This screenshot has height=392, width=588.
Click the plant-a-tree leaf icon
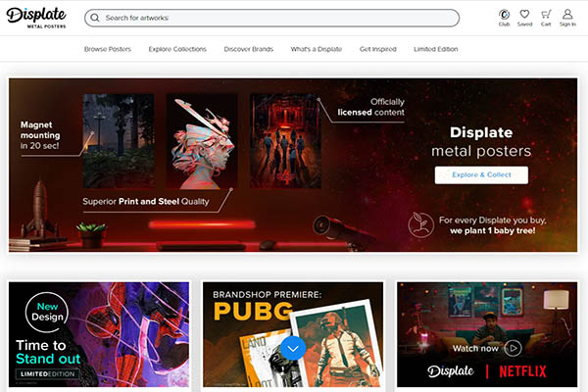click(x=420, y=221)
